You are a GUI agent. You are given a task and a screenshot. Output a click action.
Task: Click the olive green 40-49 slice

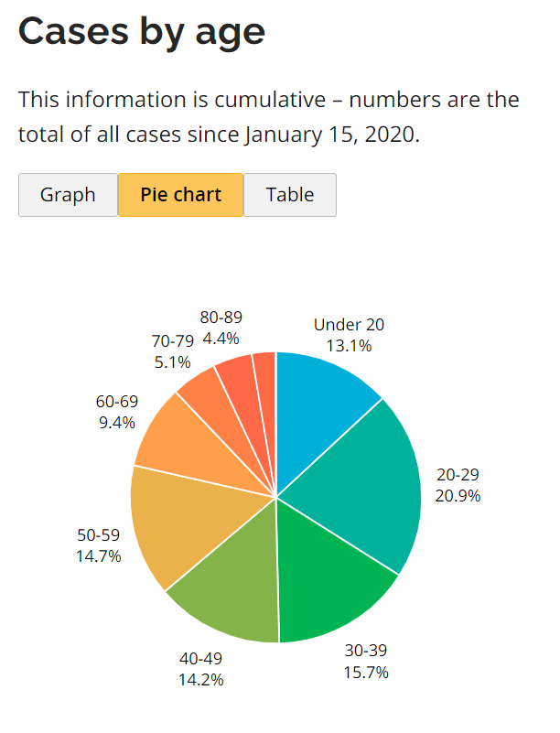click(229, 586)
